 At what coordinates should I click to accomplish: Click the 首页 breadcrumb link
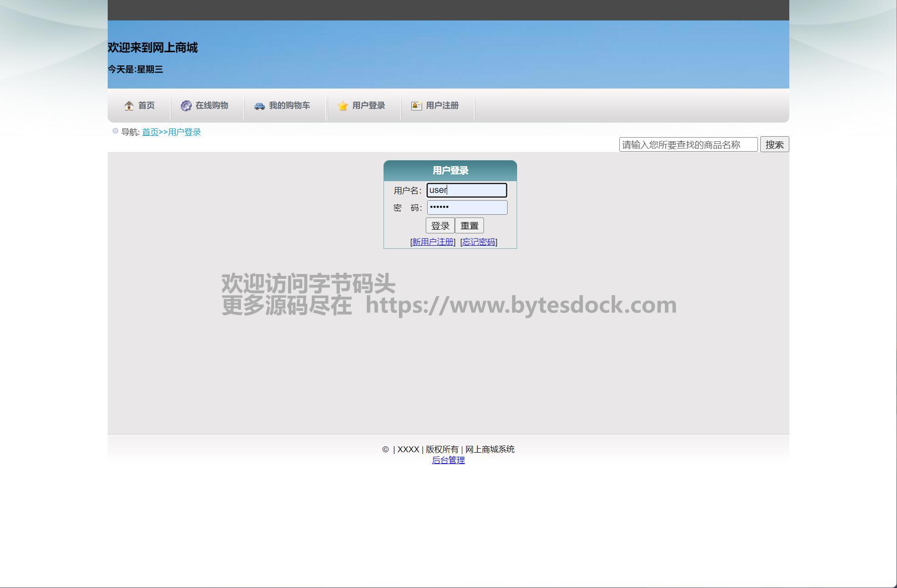click(150, 132)
